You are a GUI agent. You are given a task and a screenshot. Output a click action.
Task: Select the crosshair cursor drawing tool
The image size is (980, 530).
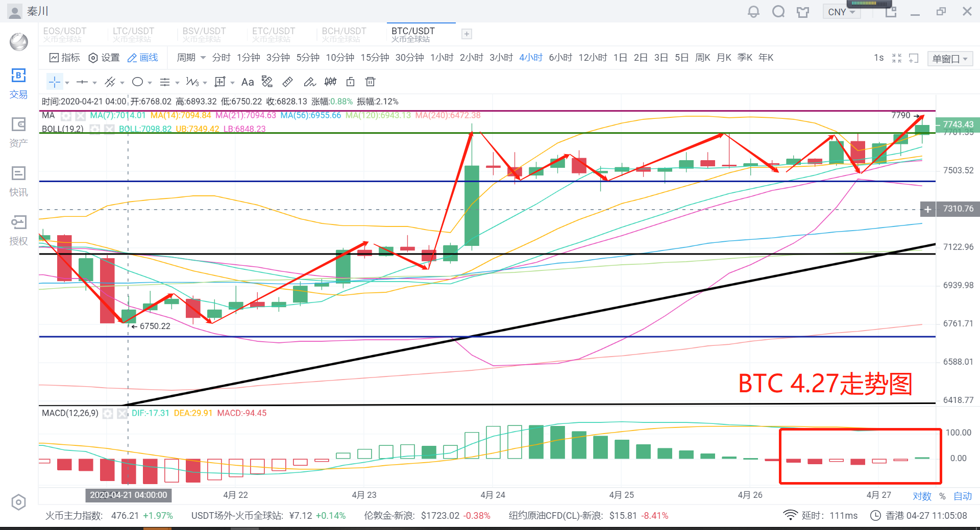(54, 82)
